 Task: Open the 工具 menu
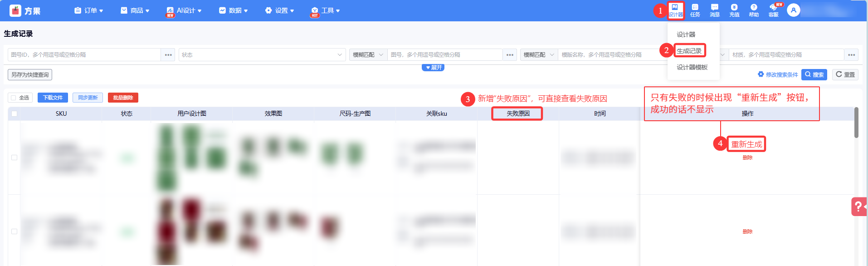pos(326,10)
